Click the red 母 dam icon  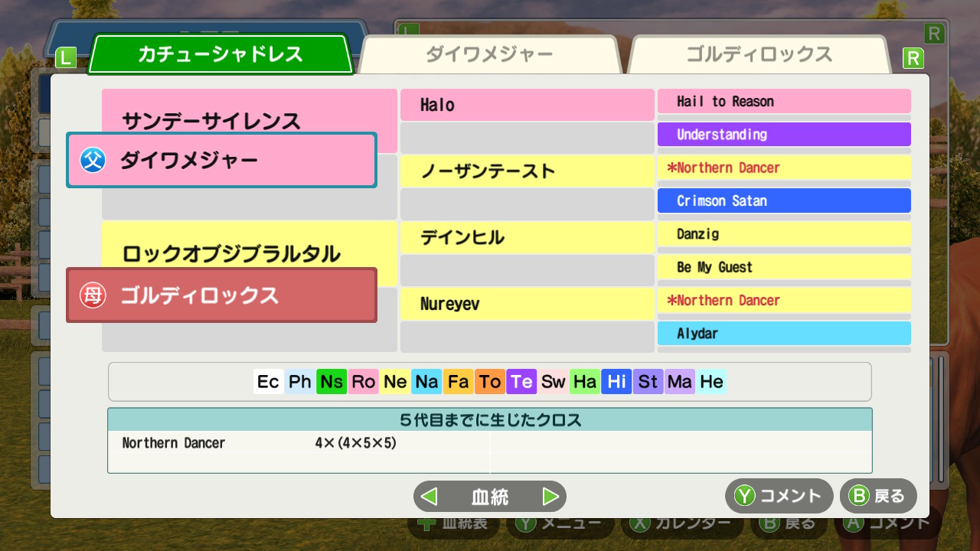click(x=93, y=295)
